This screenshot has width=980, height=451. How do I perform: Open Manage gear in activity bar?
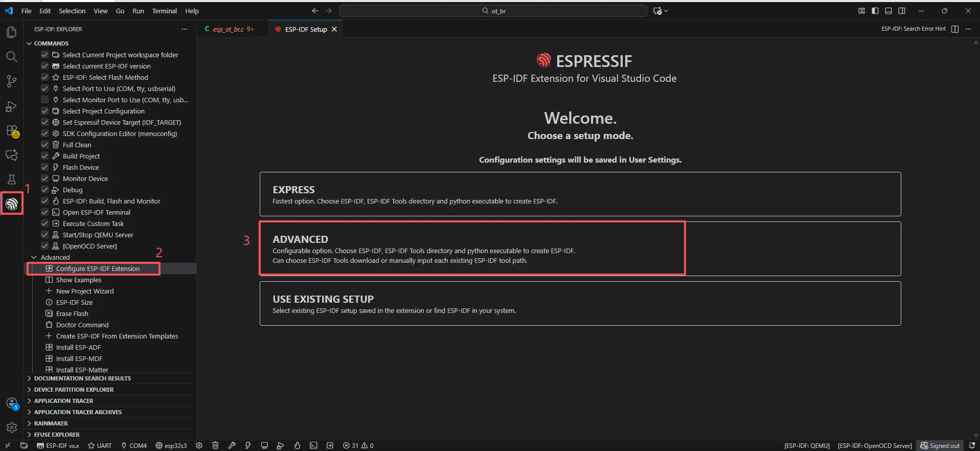pos(12,427)
